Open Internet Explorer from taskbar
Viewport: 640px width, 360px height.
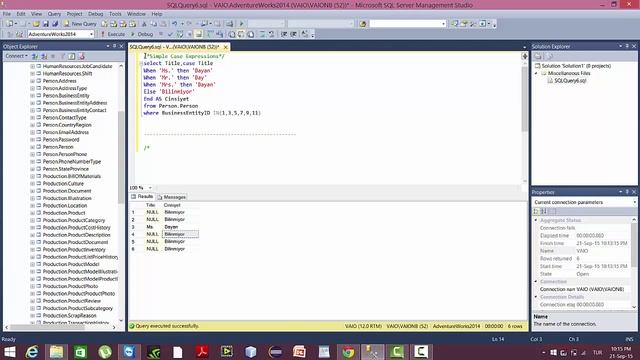pyautogui.click(x=32, y=352)
